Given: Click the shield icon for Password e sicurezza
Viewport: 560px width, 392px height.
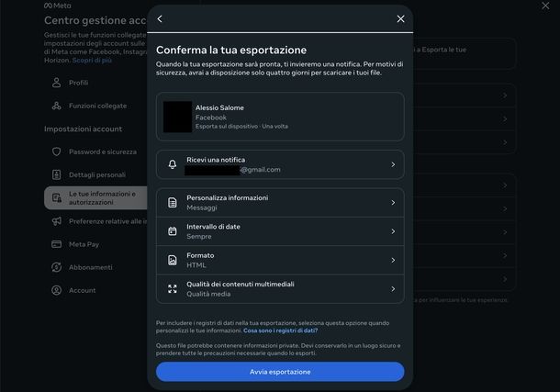Looking at the screenshot, I should pyautogui.click(x=56, y=151).
